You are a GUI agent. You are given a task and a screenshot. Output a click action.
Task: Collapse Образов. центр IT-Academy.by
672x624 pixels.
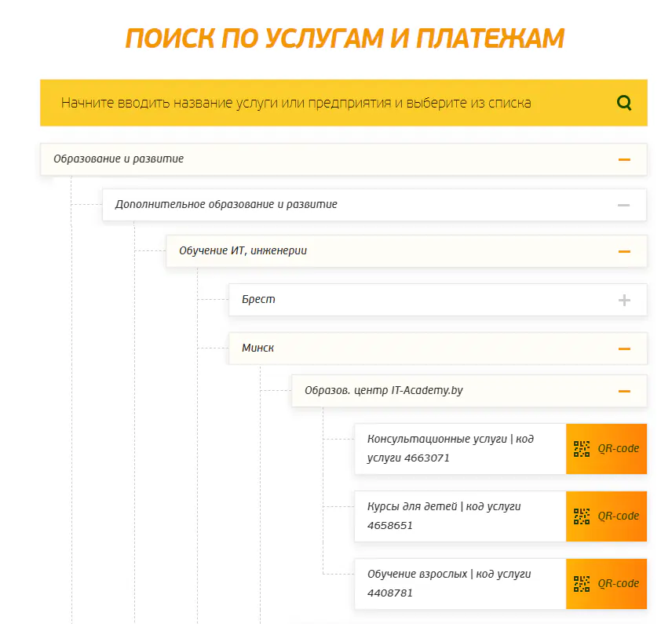point(624,390)
